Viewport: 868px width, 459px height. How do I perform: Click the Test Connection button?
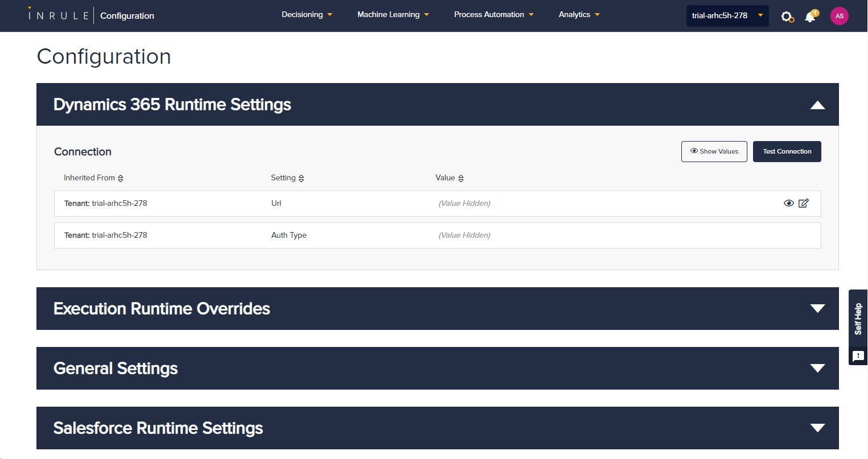(x=787, y=151)
